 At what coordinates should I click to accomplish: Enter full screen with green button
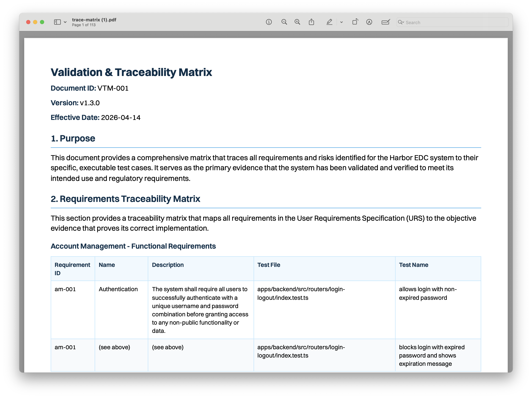pos(42,22)
